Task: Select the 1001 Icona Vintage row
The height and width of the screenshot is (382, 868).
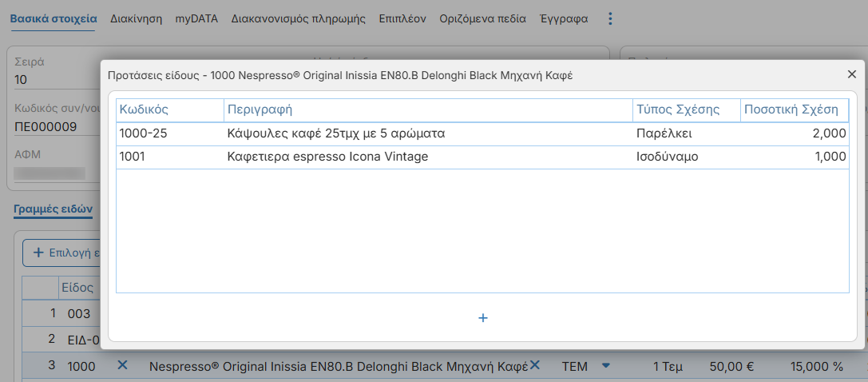Action: 482,157
